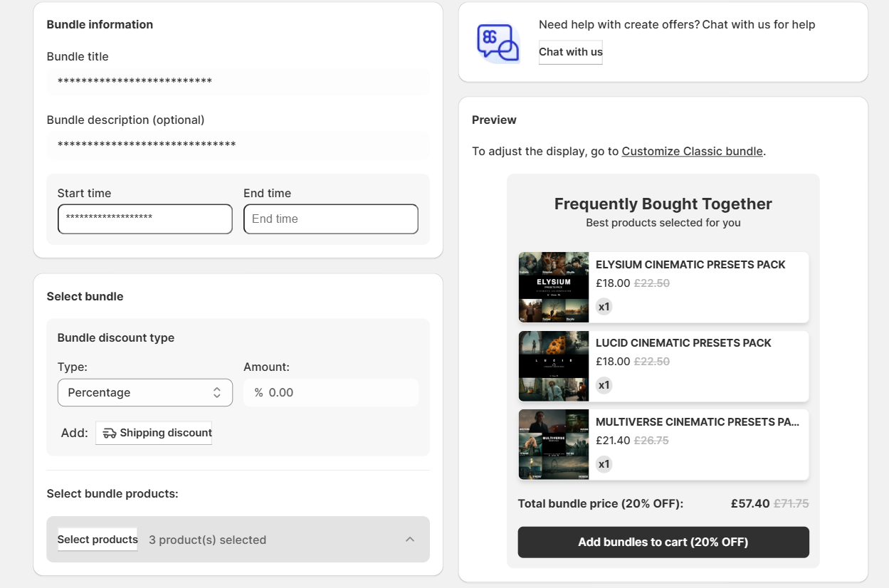This screenshot has height=588, width=889.
Task: Click the Select products button
Action: tap(98, 540)
